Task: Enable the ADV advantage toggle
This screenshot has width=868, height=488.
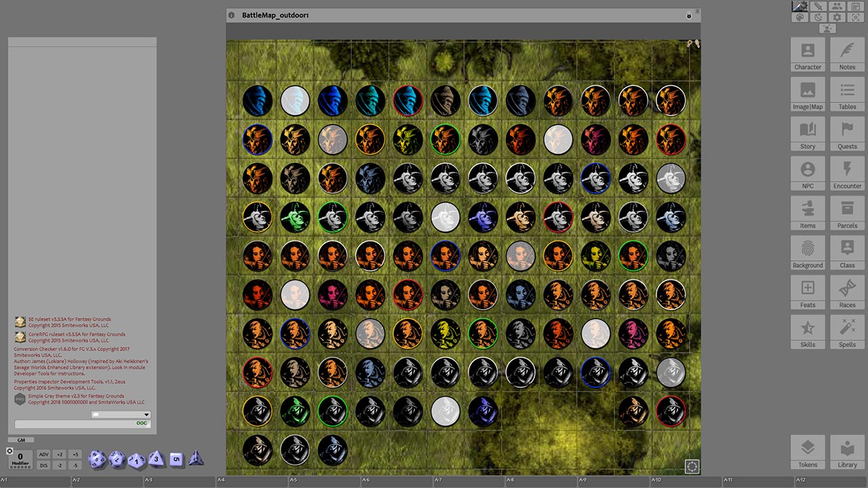Action: 45,454
